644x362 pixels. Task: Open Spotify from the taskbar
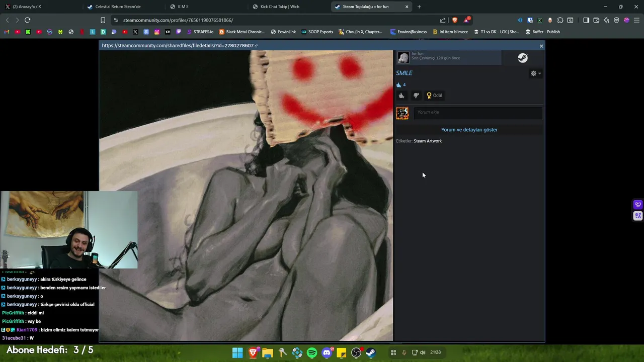tap(312, 352)
